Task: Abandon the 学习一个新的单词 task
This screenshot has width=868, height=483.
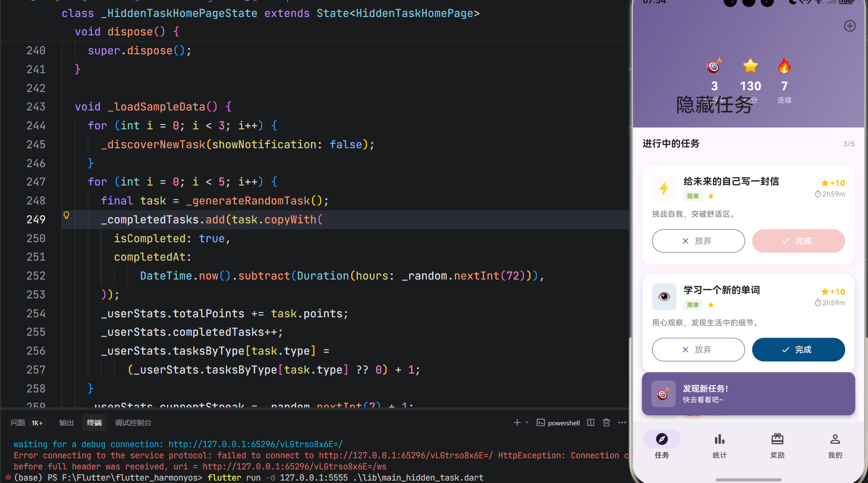Action: click(698, 349)
